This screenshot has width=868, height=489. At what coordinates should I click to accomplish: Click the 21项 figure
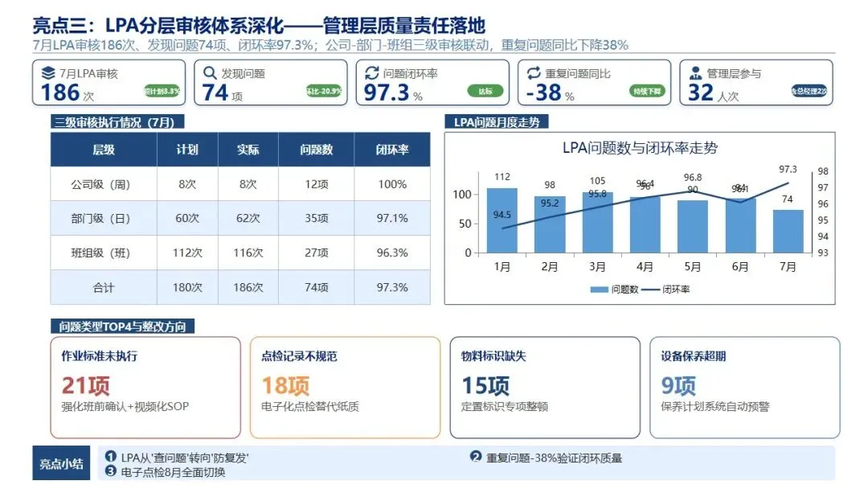tap(85, 385)
